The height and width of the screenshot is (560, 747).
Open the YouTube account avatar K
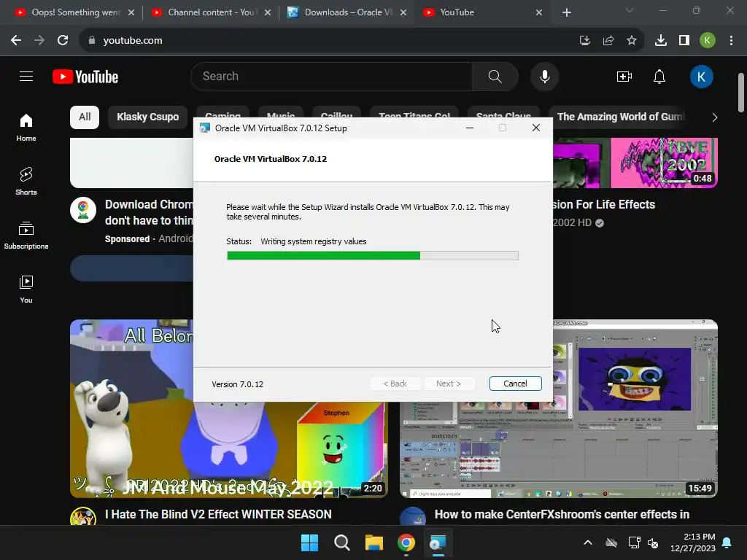[x=701, y=77]
